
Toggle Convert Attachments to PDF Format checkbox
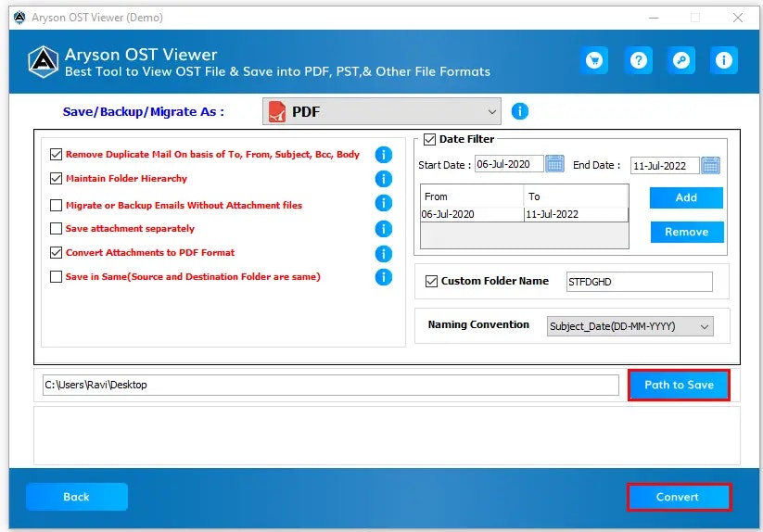[56, 253]
